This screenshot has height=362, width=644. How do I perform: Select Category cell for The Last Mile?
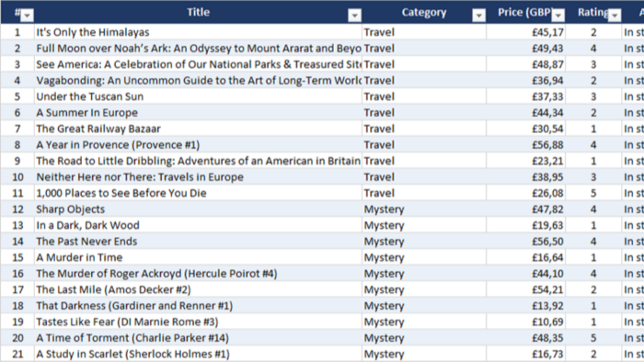424,289
